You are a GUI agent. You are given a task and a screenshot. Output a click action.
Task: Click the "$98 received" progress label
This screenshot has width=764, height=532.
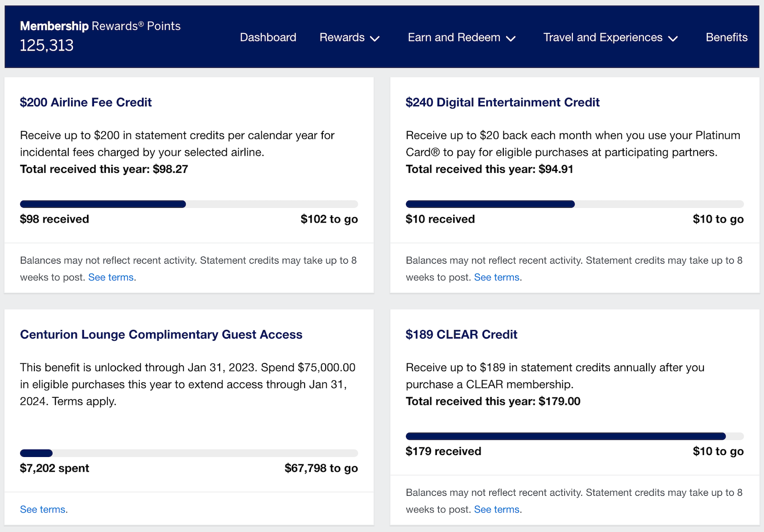(x=54, y=219)
